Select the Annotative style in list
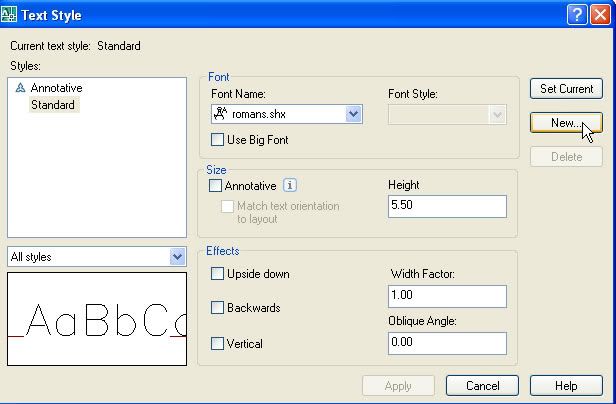The image size is (616, 404). click(x=56, y=88)
